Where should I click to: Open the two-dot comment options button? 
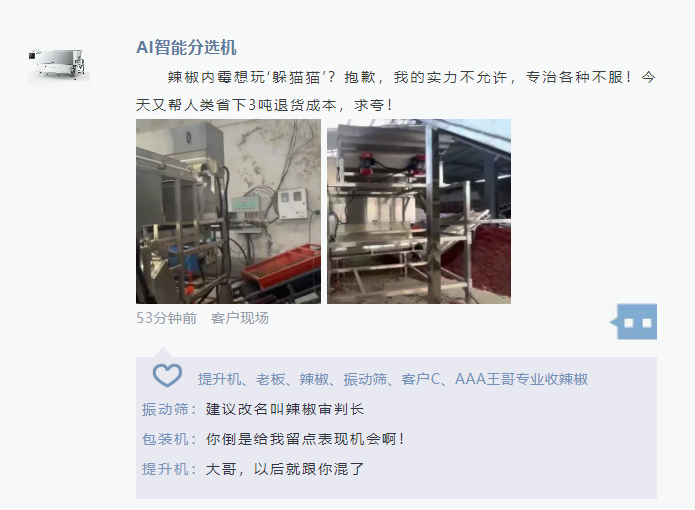point(636,322)
